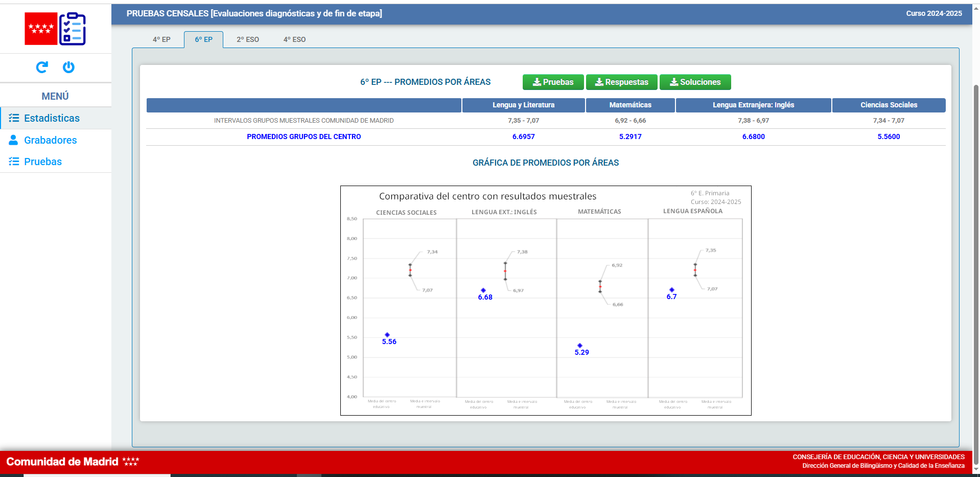
Task: Select the 6º EP tab
Action: (x=203, y=39)
